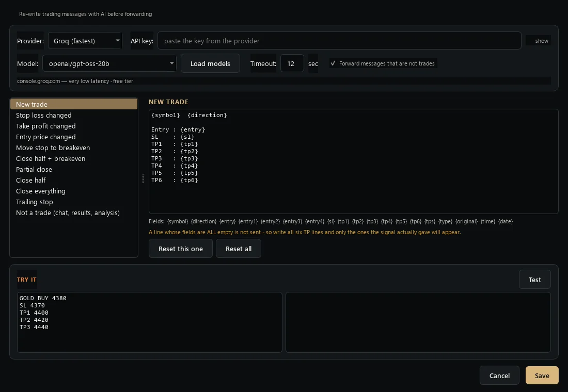The width and height of the screenshot is (568, 392).
Task: Click the {time} field name
Action: 487,221
